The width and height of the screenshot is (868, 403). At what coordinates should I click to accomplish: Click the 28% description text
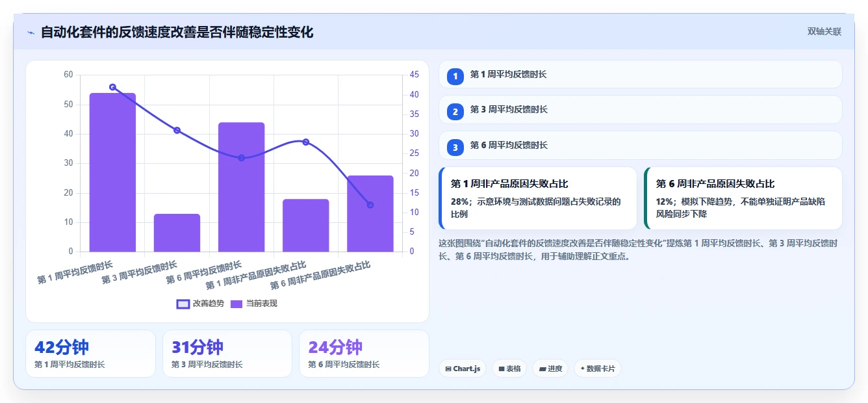click(x=536, y=207)
